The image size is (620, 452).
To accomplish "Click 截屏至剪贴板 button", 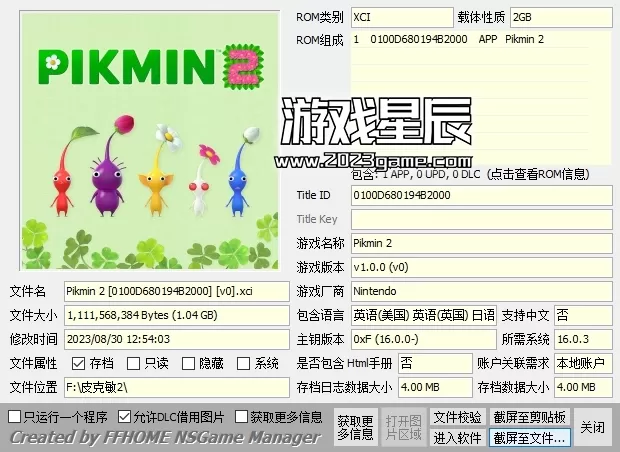I will (x=529, y=417).
